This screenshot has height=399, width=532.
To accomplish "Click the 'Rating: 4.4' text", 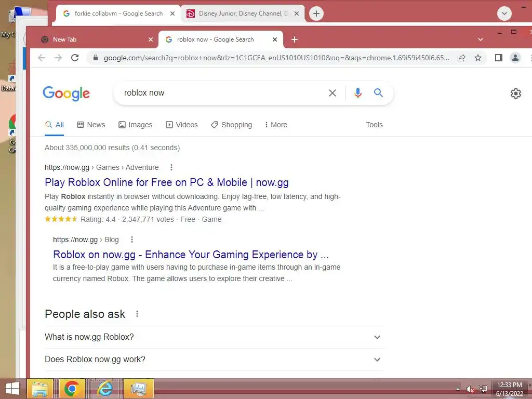I will point(98,220).
